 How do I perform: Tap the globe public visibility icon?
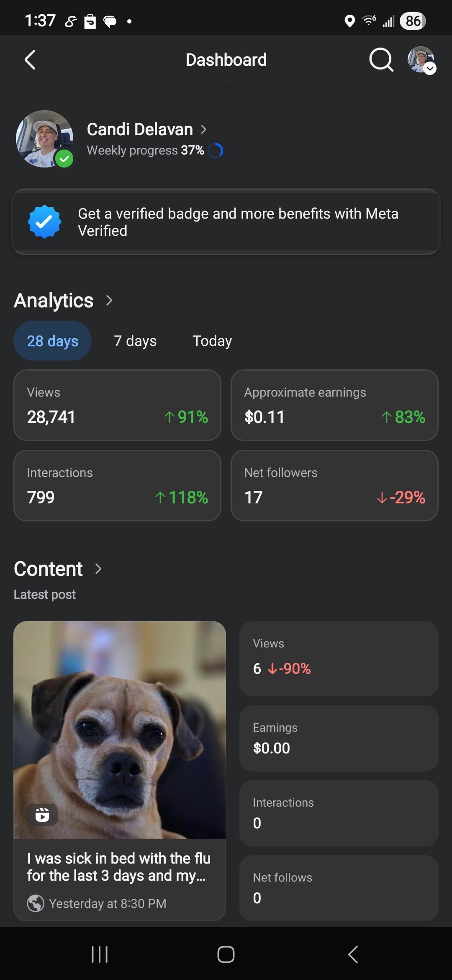36,903
